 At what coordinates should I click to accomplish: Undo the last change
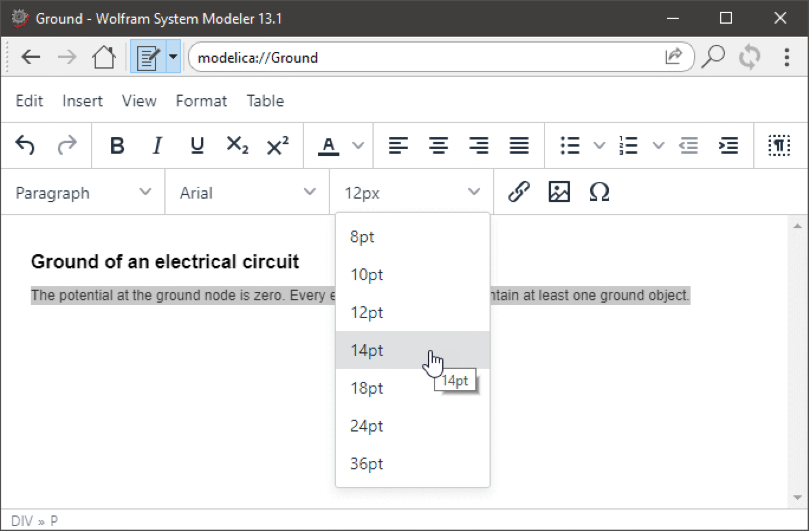click(x=25, y=145)
